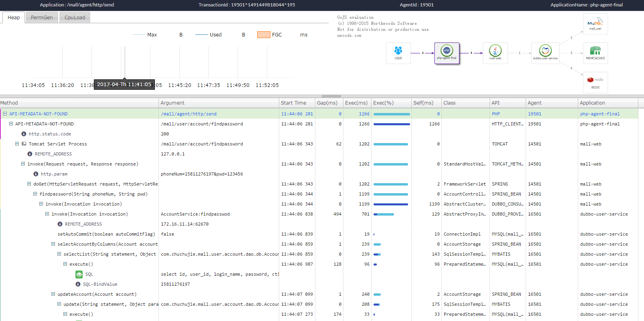Toggle the Max series in chart legend
Image resolution: width=644 pixels, height=321 pixels.
pos(152,35)
